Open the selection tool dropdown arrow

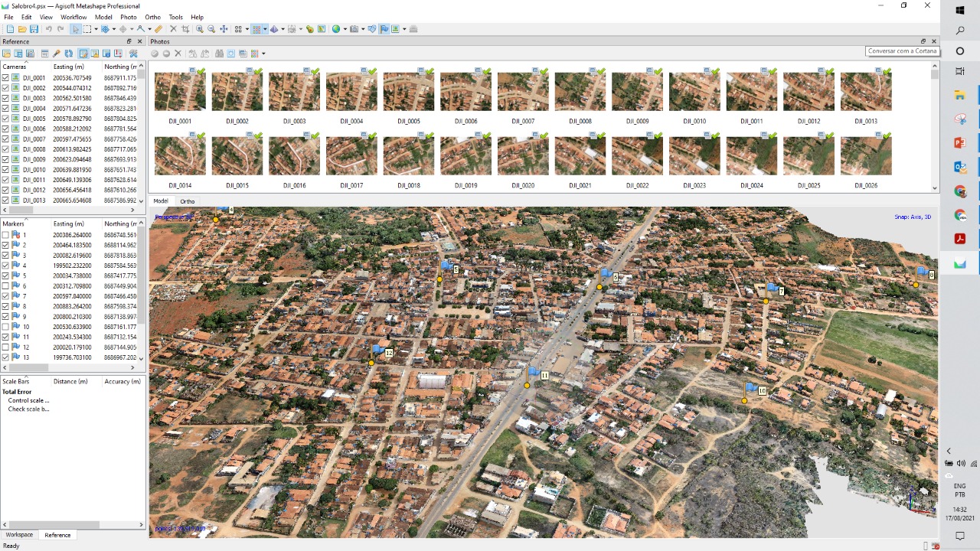point(94,29)
